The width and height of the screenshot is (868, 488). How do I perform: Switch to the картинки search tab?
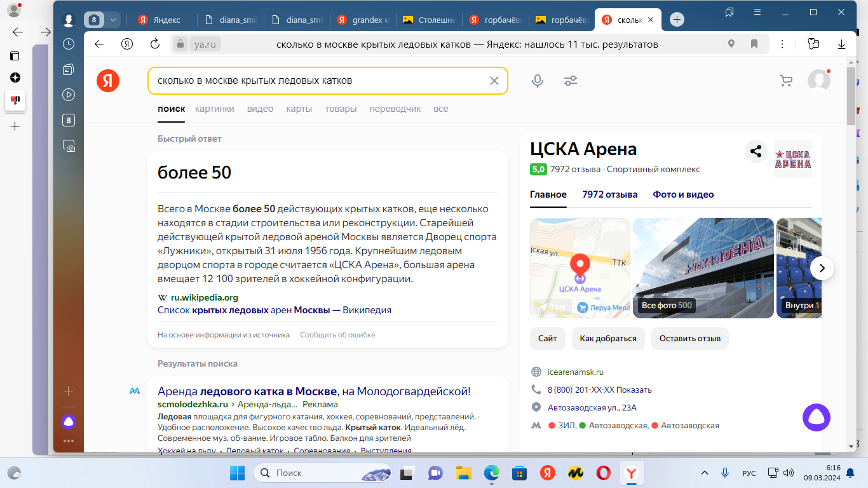click(215, 109)
